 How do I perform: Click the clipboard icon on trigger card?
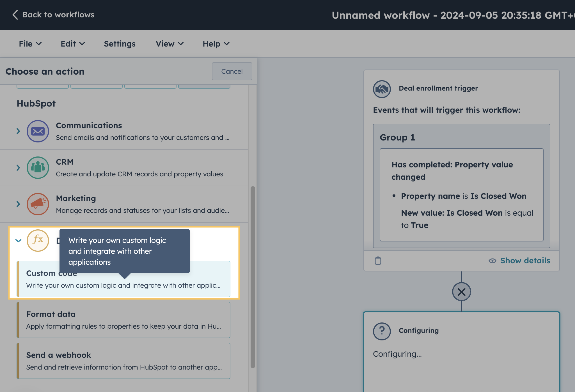click(378, 260)
